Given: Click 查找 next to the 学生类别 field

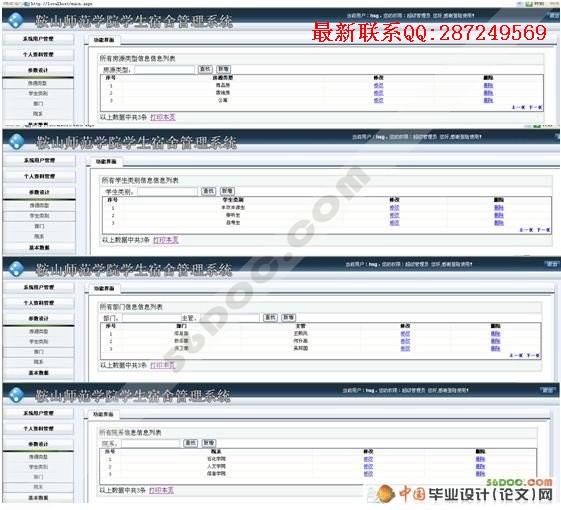Looking at the screenshot, I should pyautogui.click(x=209, y=191).
